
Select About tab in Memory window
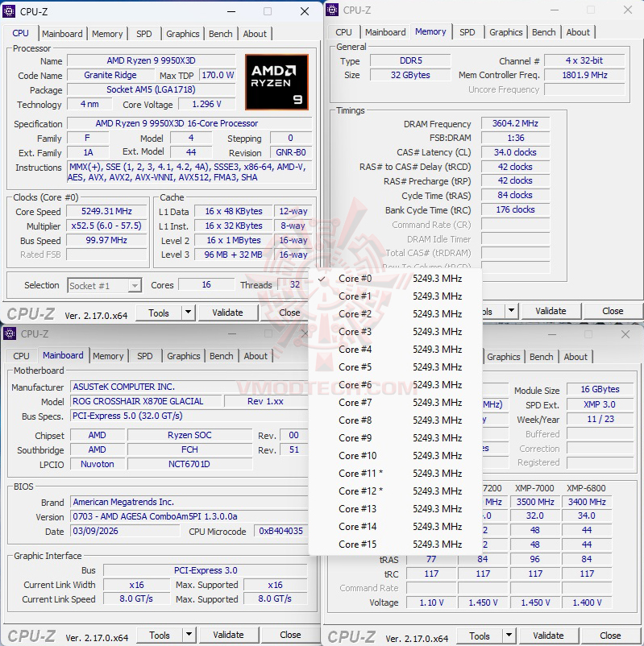578,32
